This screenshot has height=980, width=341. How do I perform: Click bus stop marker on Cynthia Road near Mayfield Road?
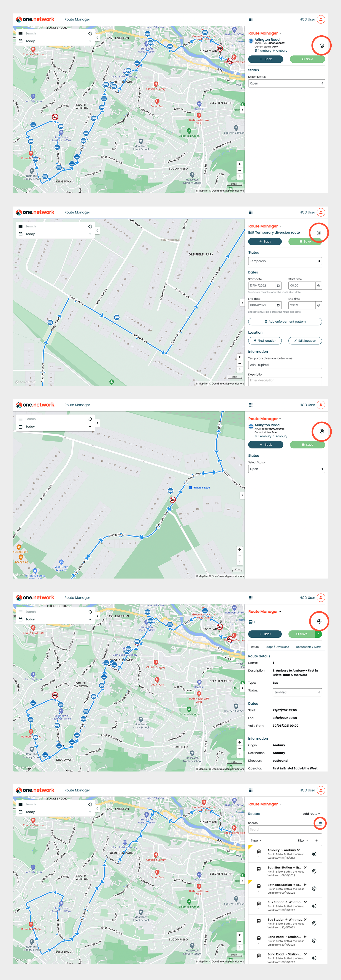coord(117,317)
